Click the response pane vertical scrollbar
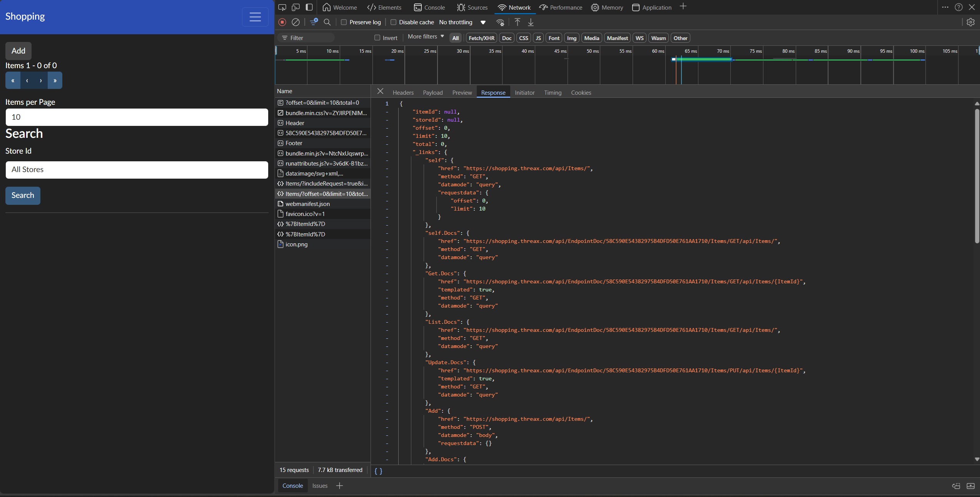Screen dimensions: 980x497 click(977, 176)
